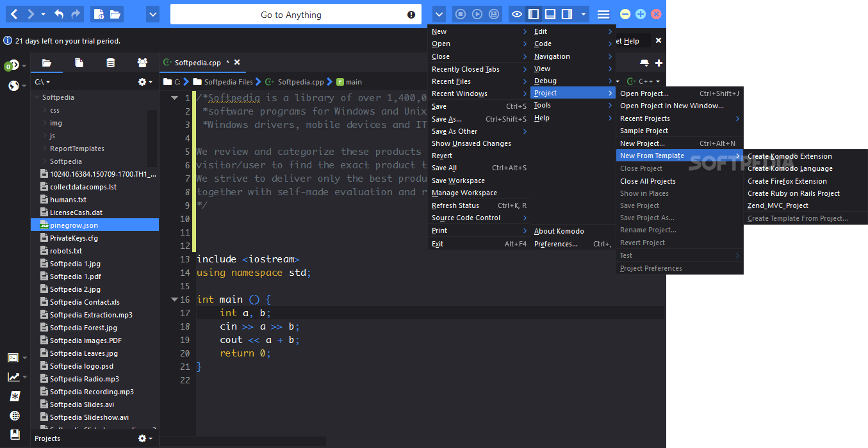The height and width of the screenshot is (448, 868).
Task: Click the stop macro recording icon
Action: tap(460, 14)
